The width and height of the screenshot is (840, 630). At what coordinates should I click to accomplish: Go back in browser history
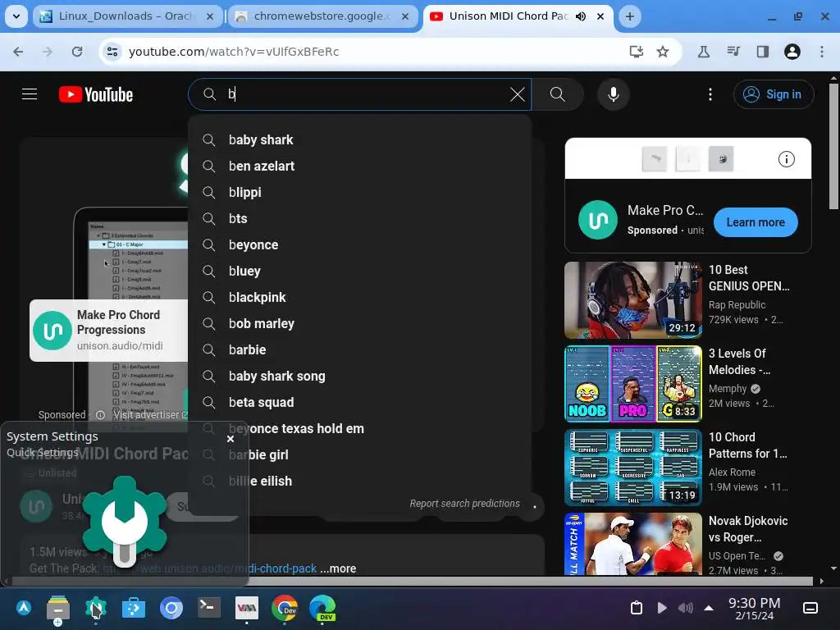tap(18, 52)
